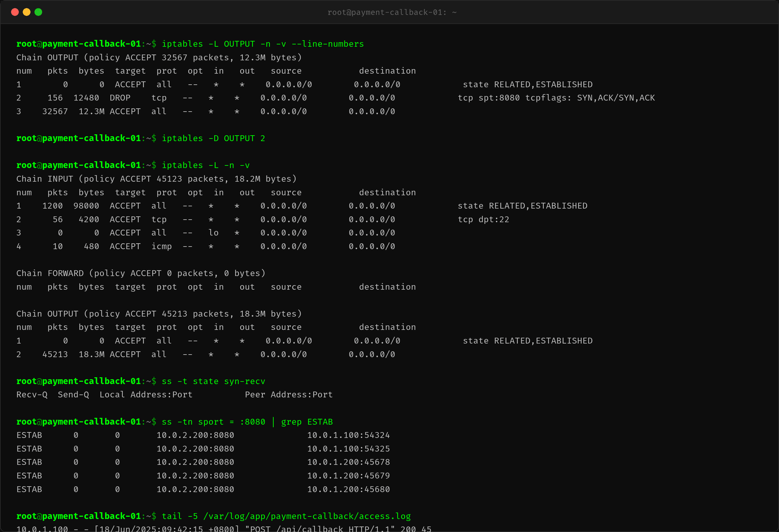Click the DROP target in OUTPUT rule 2

click(x=120, y=98)
